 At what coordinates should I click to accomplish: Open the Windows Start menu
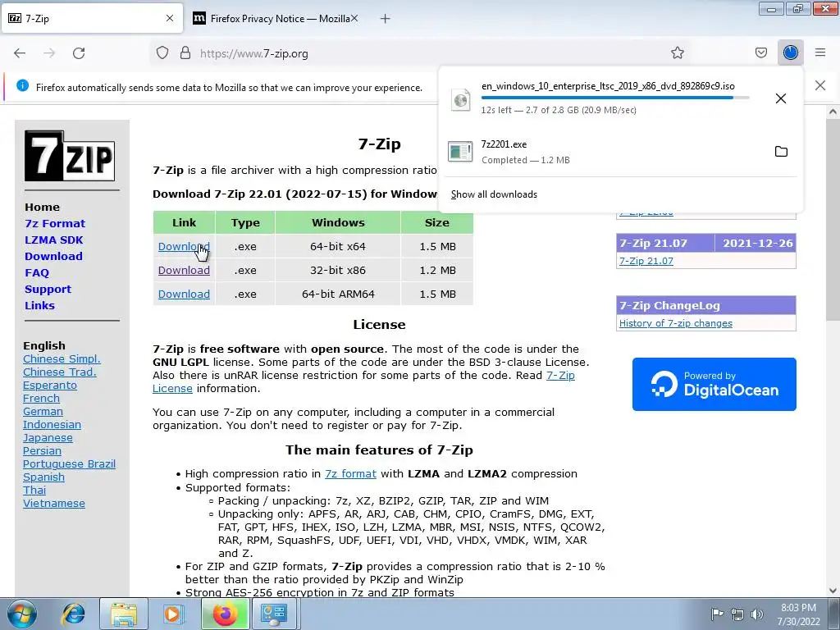click(x=21, y=614)
